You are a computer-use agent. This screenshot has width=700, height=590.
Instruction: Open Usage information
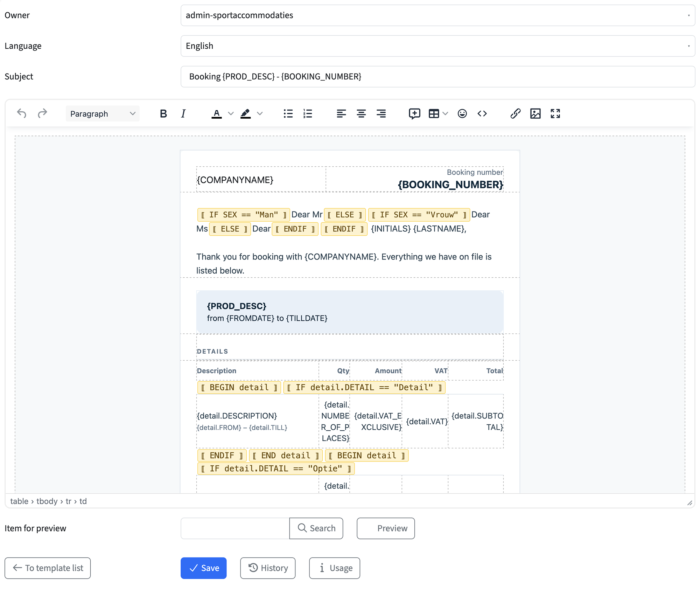point(335,568)
